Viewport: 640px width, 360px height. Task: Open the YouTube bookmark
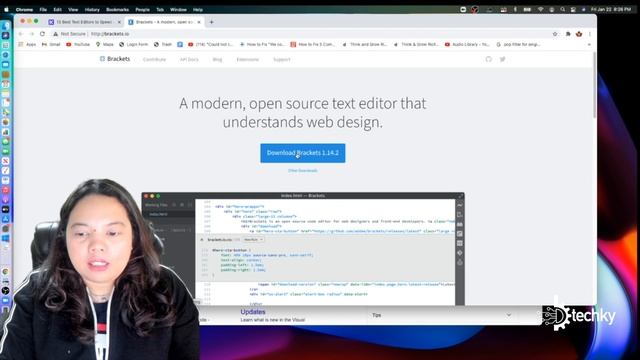click(x=78, y=44)
